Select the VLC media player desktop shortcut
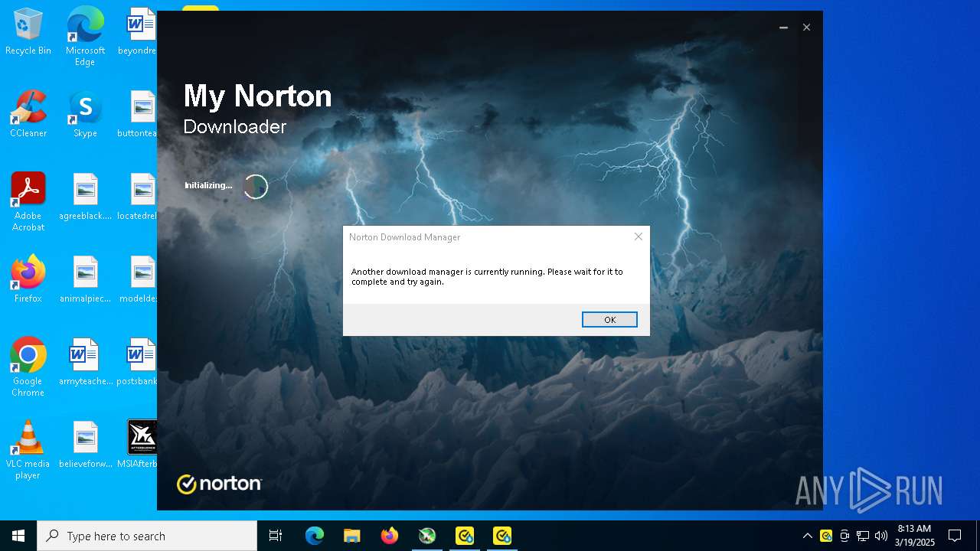Screen dimensions: 980x551 click(28, 450)
